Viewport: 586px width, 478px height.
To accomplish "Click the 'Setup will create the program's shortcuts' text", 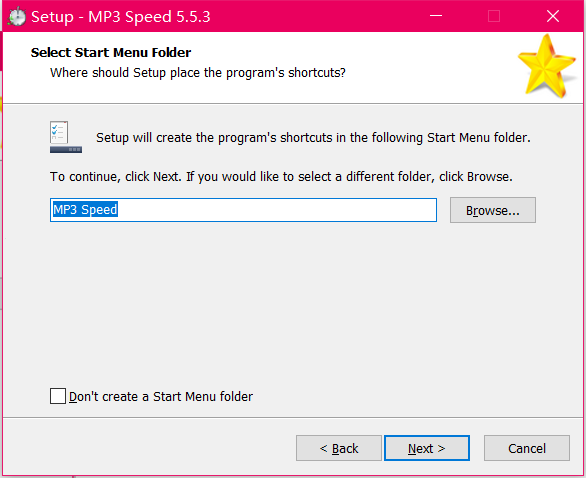I will 313,138.
